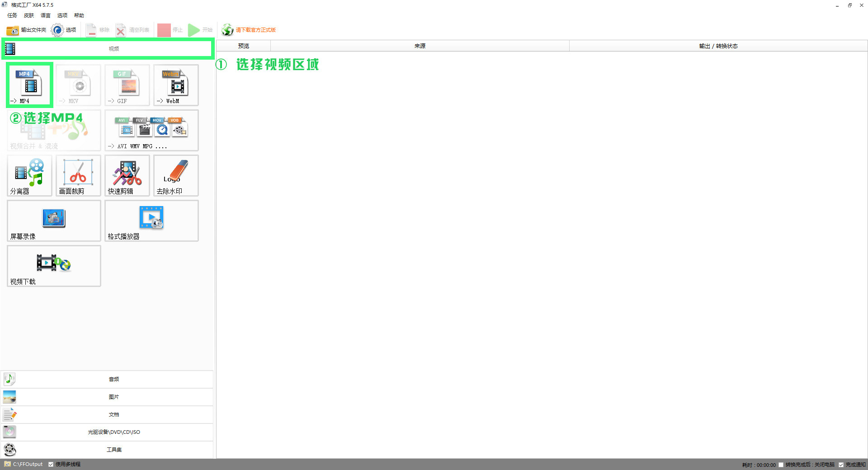Screen dimensions: 868x470
Task: Start the 屏幕录像 screen recorder
Action: [54, 221]
